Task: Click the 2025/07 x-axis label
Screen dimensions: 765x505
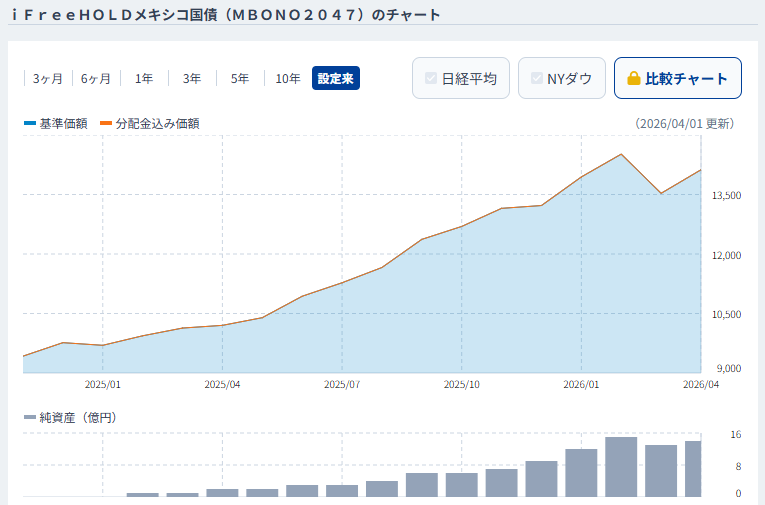Action: [x=342, y=384]
